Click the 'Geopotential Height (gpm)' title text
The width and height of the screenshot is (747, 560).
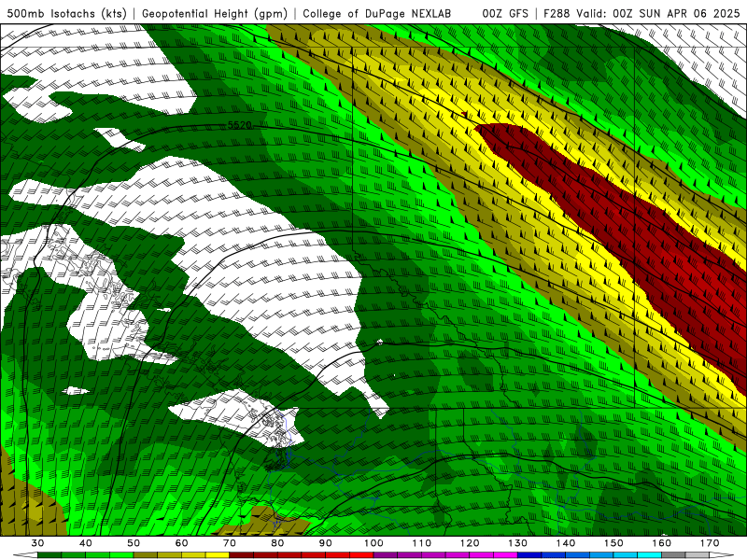tap(215, 14)
